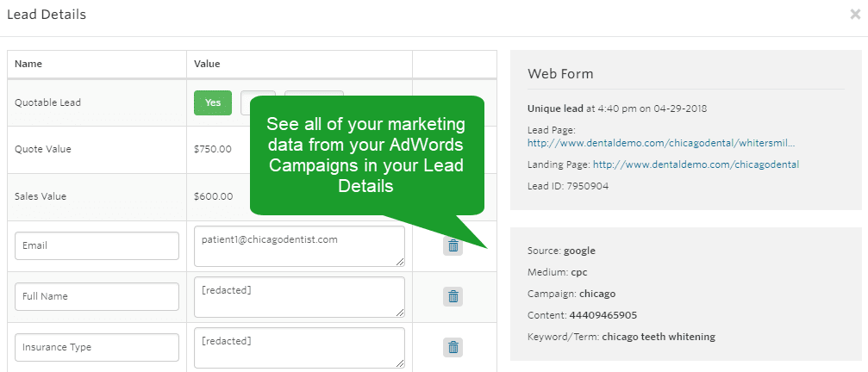Click the Insurance Type redacted value textarea
Screen dimensions: 868x372
tap(299, 347)
